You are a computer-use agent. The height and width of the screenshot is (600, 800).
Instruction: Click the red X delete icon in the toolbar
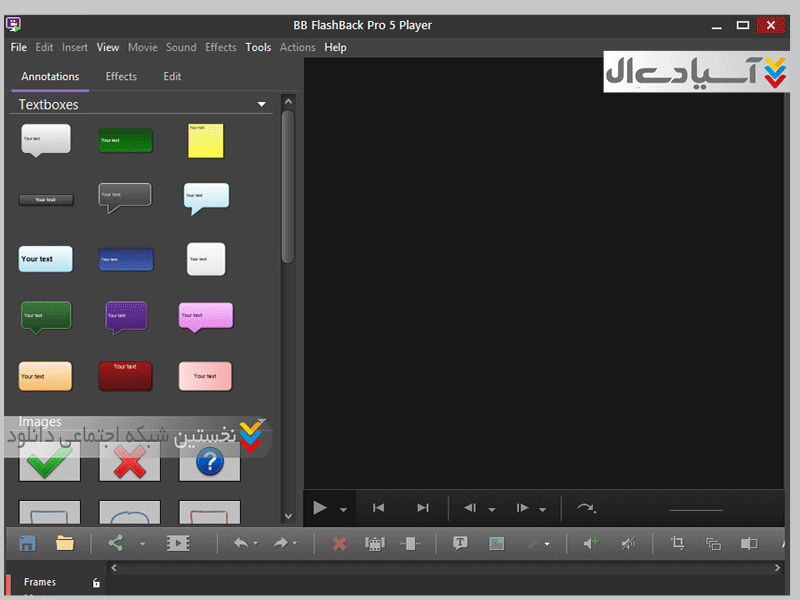click(x=339, y=543)
